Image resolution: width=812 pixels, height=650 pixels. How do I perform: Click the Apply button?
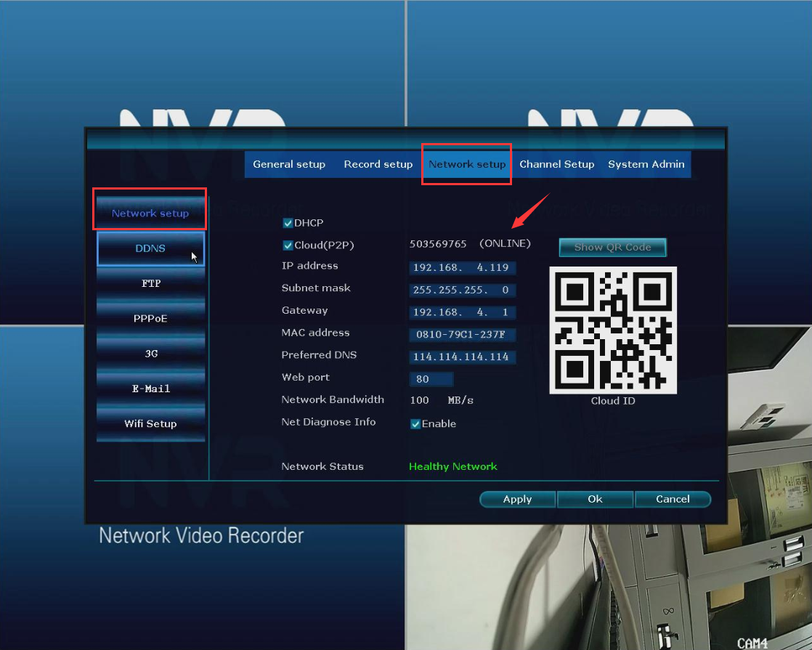tap(517, 499)
